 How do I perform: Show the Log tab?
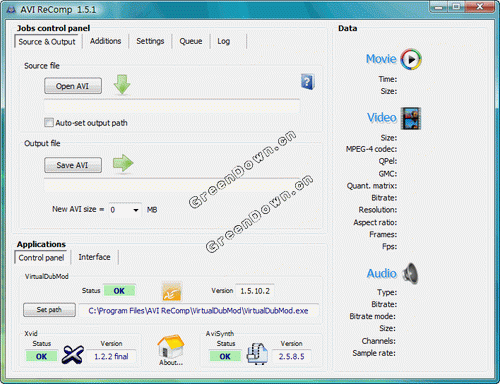click(x=224, y=41)
